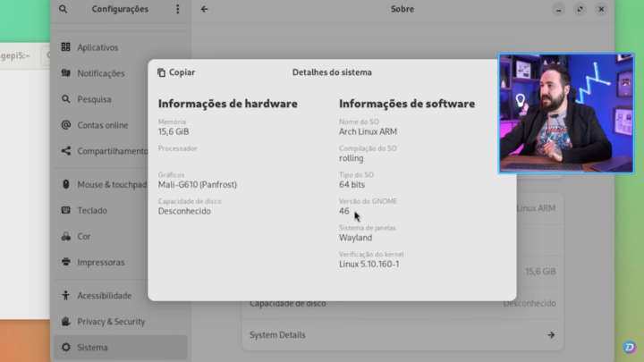
Task: Click the Linux 5.10.160-1 kernel value
Action: (369, 264)
